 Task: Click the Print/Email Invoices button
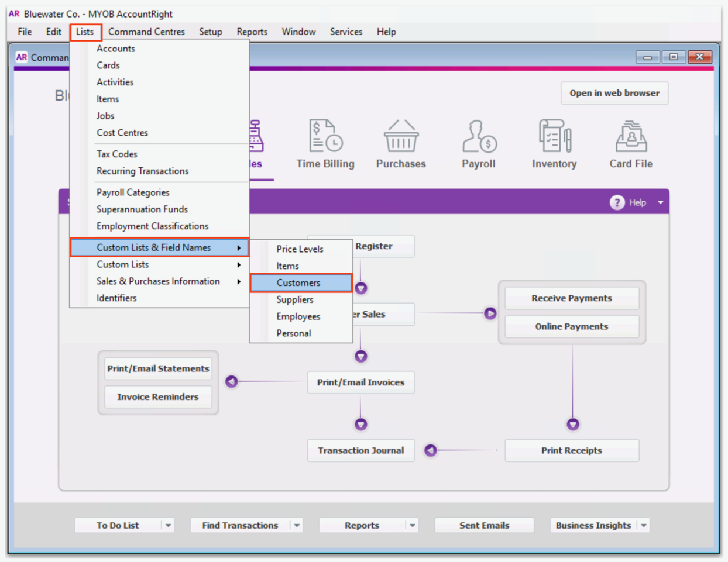(x=361, y=382)
